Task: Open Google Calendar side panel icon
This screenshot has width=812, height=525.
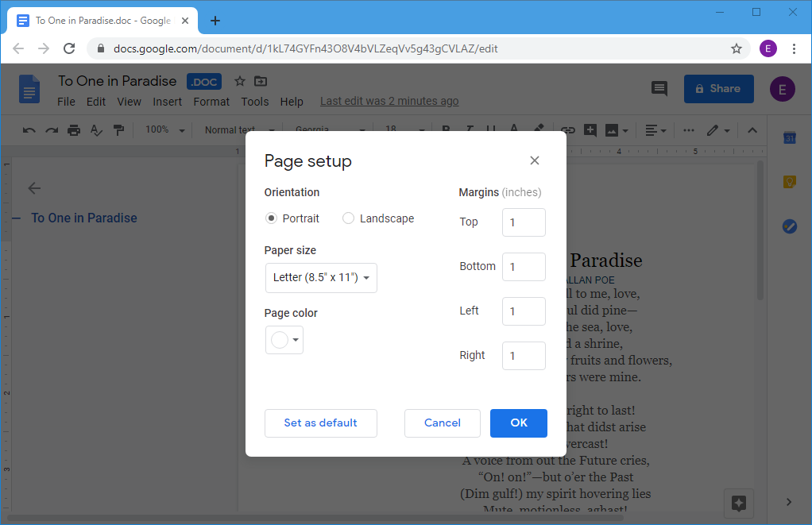Action: pos(789,138)
